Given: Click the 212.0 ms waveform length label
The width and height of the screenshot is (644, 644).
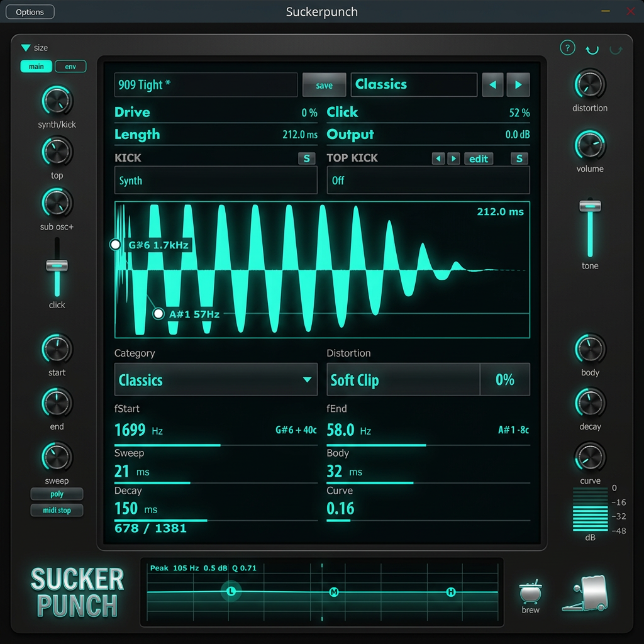Looking at the screenshot, I should (500, 212).
